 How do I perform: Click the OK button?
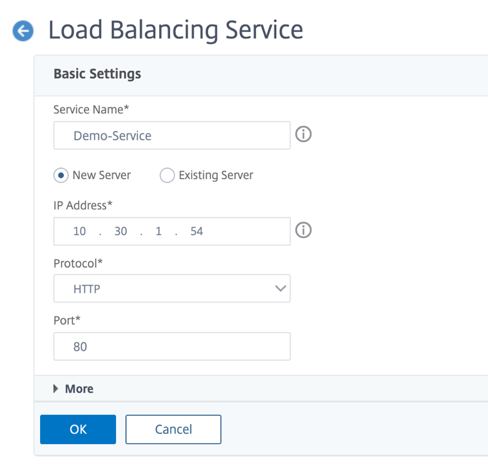[78, 429]
